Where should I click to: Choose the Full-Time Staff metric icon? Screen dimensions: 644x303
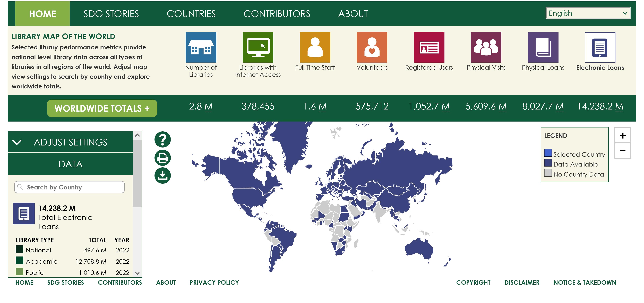[315, 47]
